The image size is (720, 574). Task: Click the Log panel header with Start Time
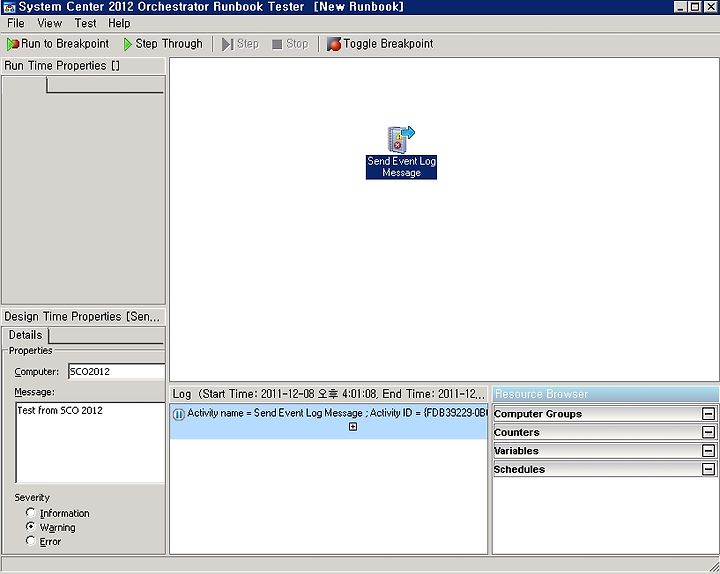[x=329, y=394]
